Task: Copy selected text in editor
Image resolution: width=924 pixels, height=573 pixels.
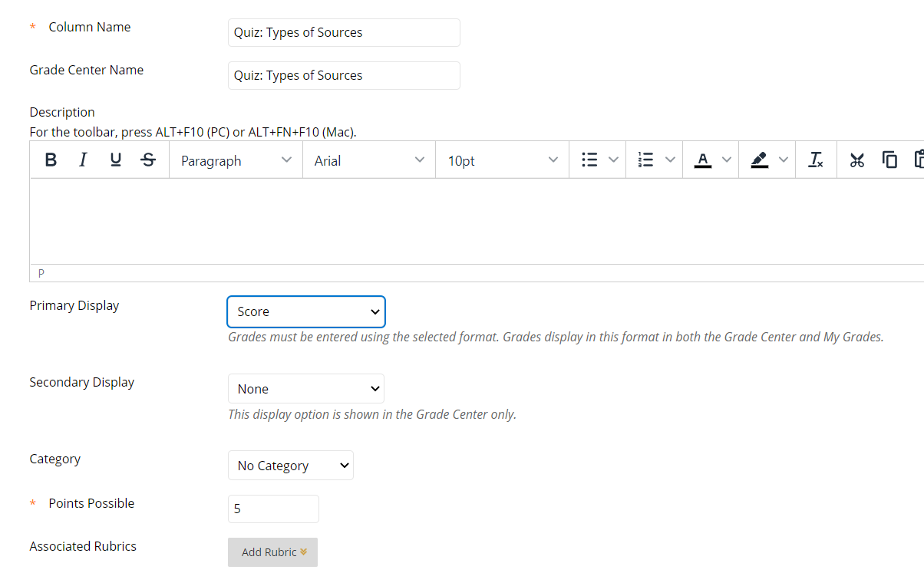Action: (x=889, y=160)
